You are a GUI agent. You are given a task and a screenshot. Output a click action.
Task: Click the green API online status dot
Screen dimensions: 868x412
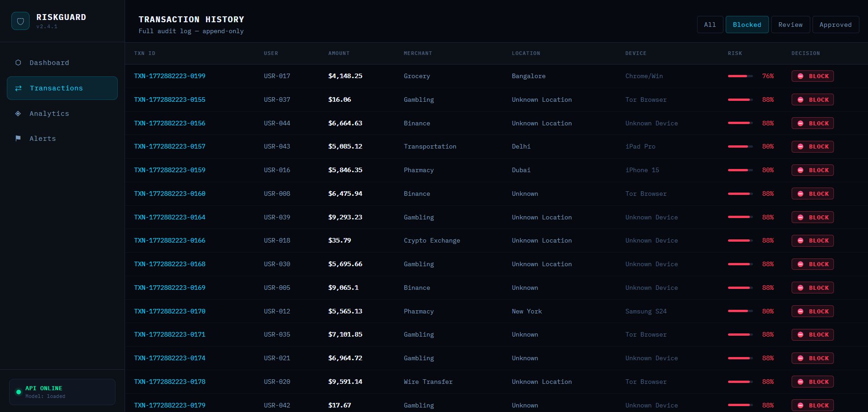click(19, 392)
